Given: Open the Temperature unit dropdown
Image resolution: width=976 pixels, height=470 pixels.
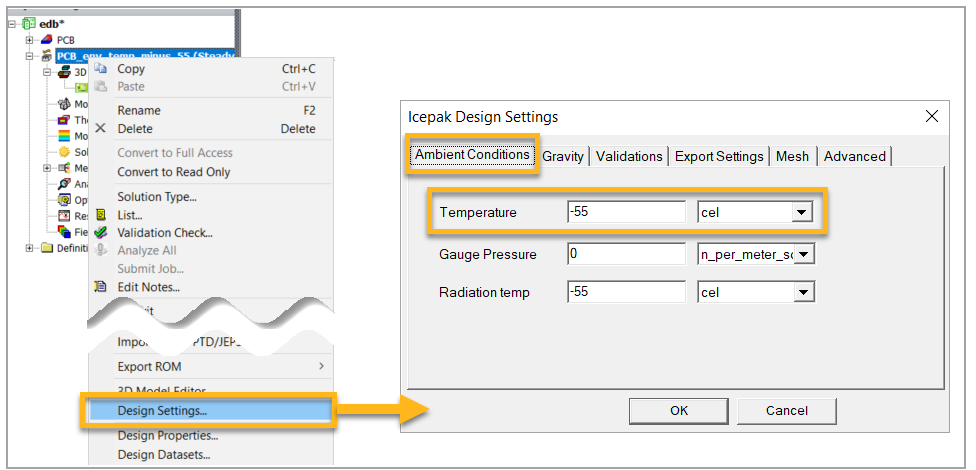Looking at the screenshot, I should (800, 212).
